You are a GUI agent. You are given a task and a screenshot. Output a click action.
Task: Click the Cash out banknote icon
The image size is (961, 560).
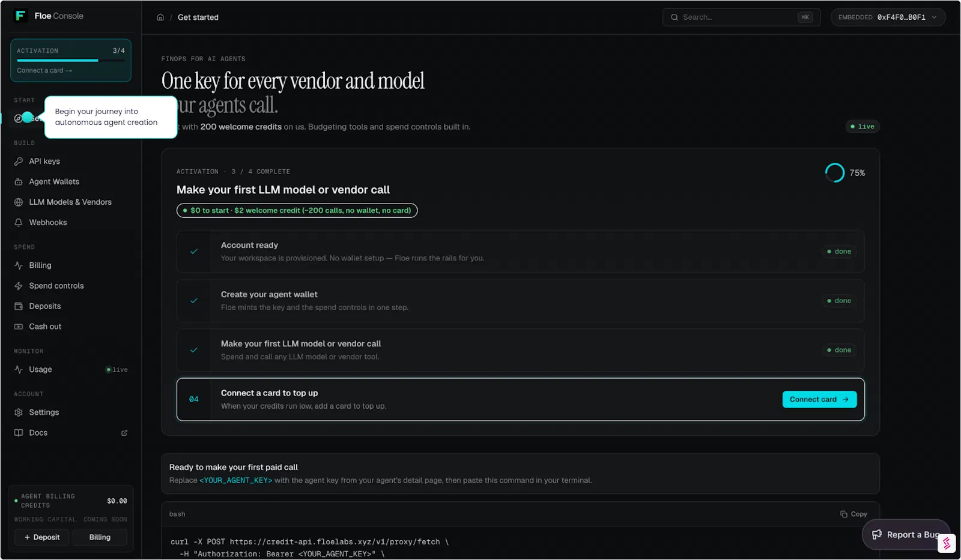point(19,327)
